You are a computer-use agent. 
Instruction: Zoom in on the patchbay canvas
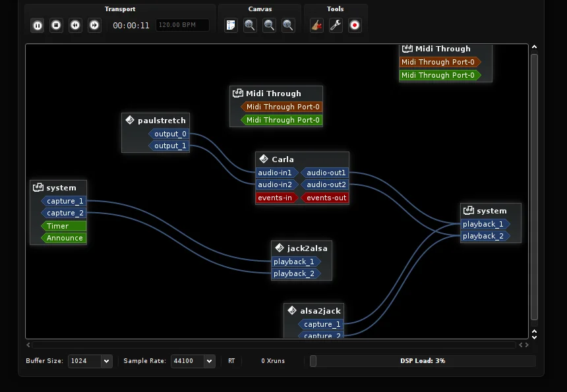point(250,25)
